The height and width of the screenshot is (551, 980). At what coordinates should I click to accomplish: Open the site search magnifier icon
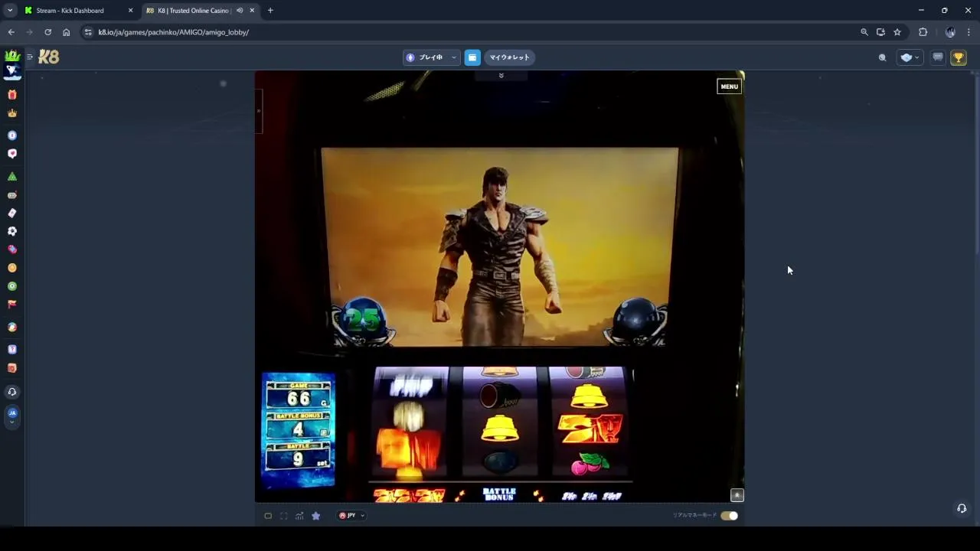coord(882,57)
